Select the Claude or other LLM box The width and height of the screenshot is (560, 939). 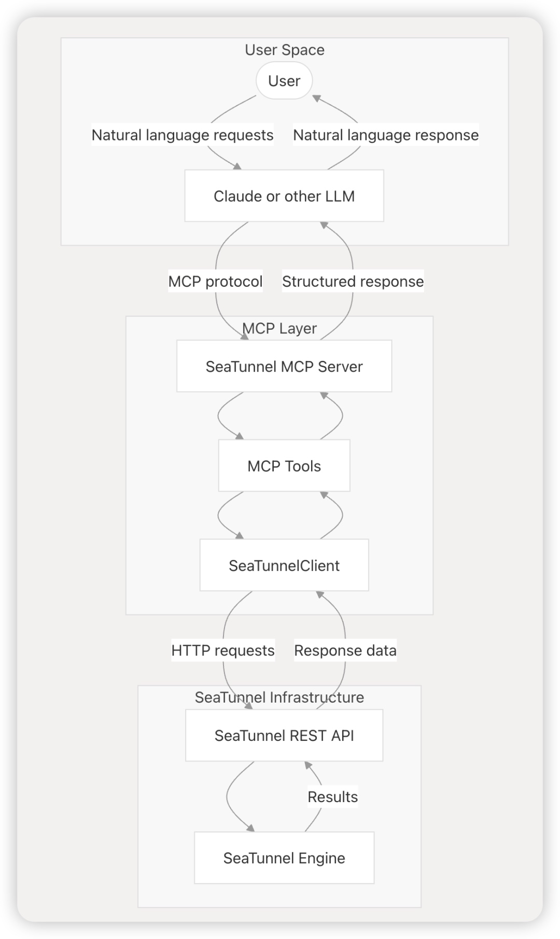coord(284,196)
